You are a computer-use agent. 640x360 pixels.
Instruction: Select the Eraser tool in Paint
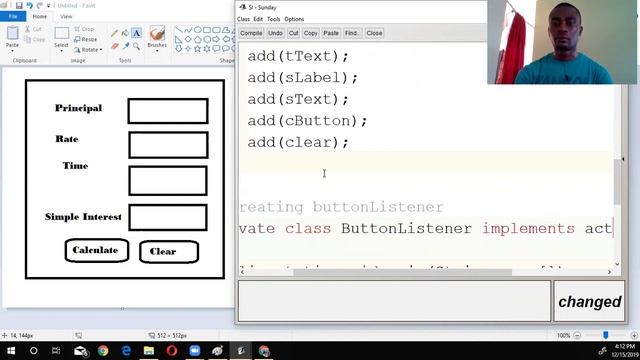pyautogui.click(x=115, y=46)
